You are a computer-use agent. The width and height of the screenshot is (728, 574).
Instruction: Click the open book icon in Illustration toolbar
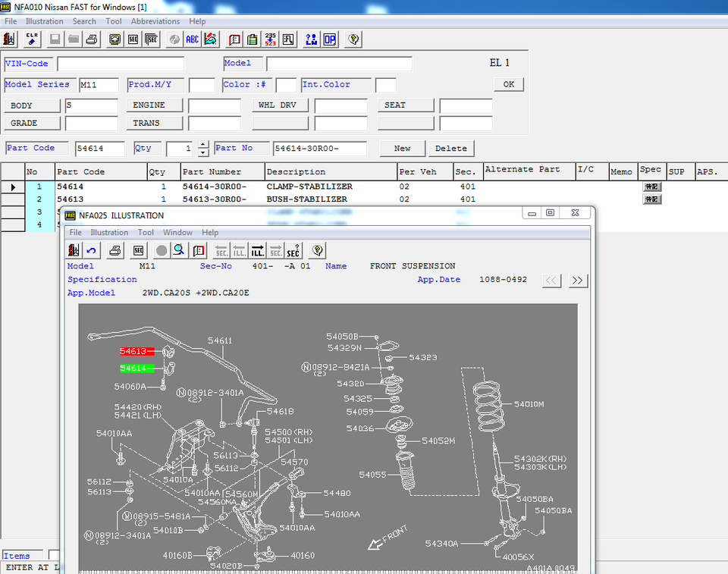click(199, 251)
